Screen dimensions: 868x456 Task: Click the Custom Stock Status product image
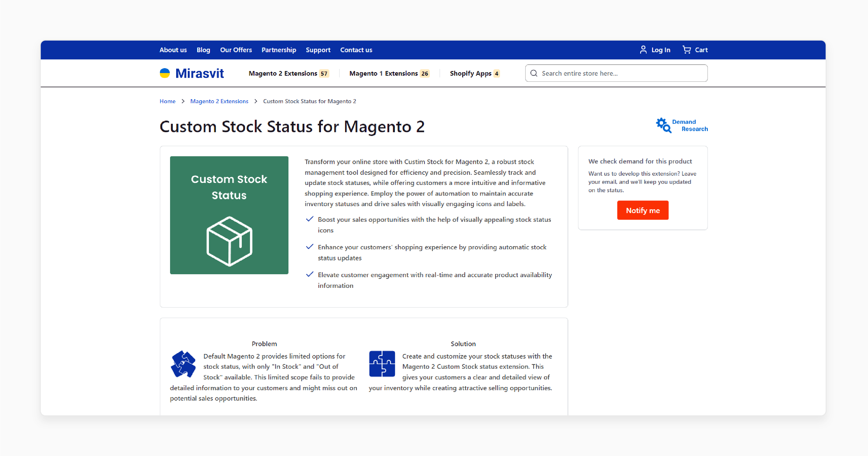pos(229,215)
